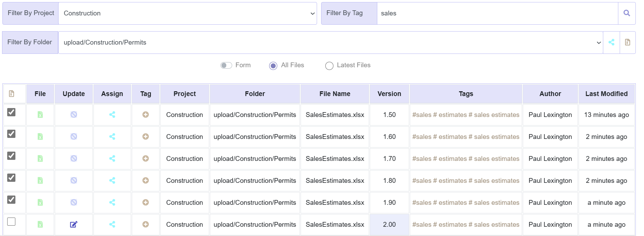
Task: Click the assign share icon for version 2.00
Action: pyautogui.click(x=112, y=224)
